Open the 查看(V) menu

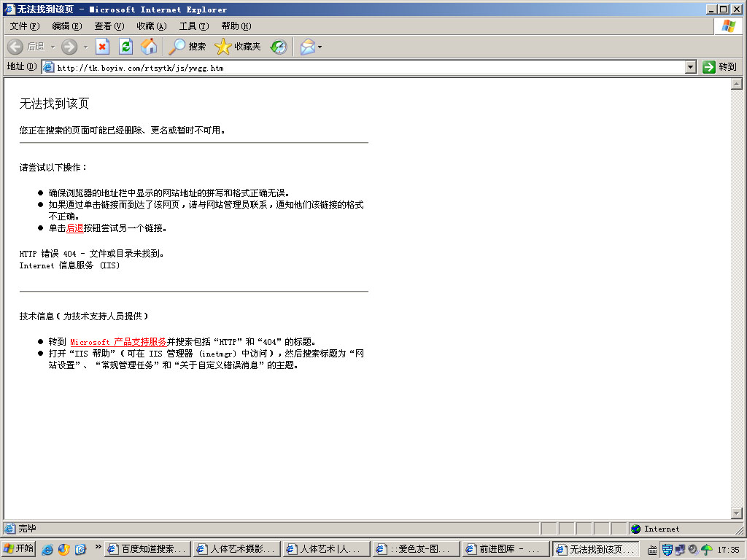click(109, 26)
